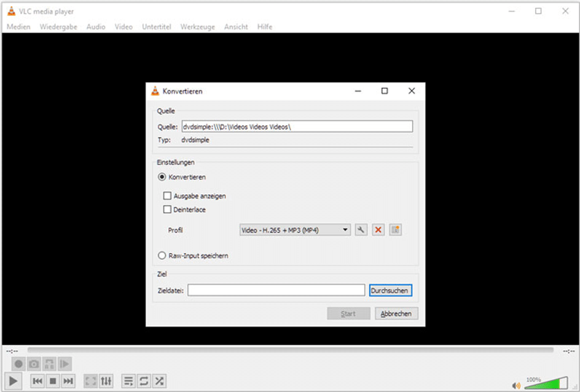Viewport: 580px width, 392px height.
Task: Click the VLC cone icon in main title bar
Action: pyautogui.click(x=12, y=12)
